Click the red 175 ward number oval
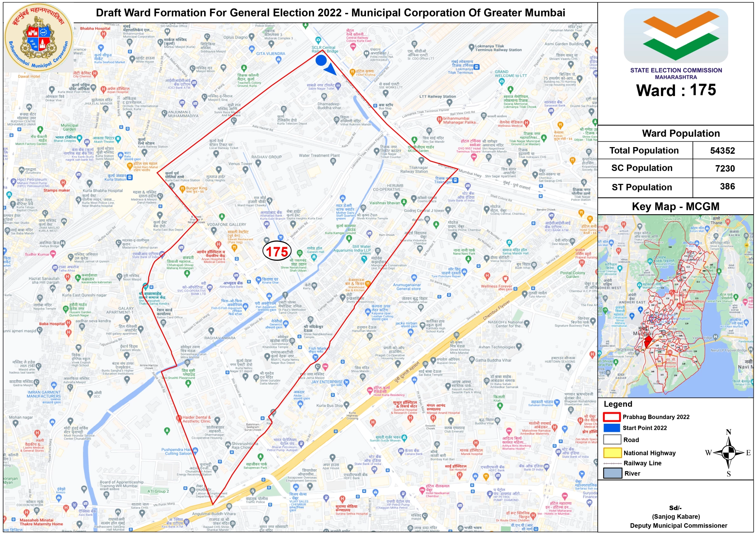Screen dimensions: 756x534 coord(277,252)
